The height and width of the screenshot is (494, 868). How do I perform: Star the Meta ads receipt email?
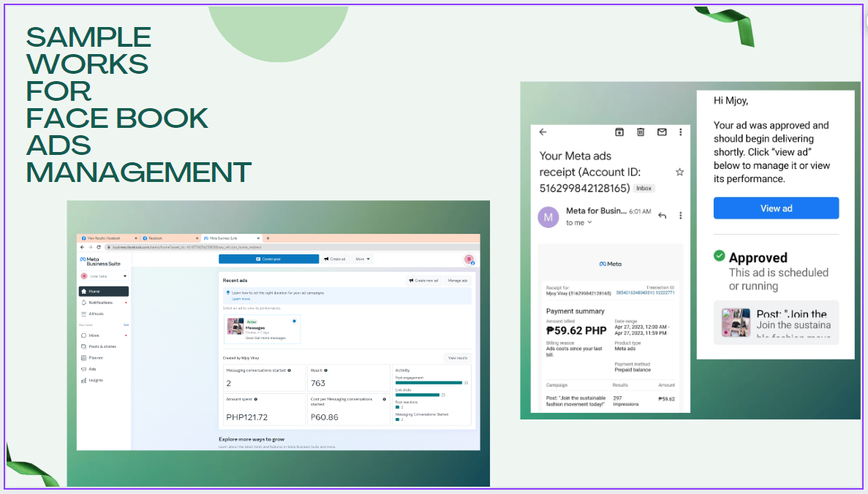click(x=680, y=172)
